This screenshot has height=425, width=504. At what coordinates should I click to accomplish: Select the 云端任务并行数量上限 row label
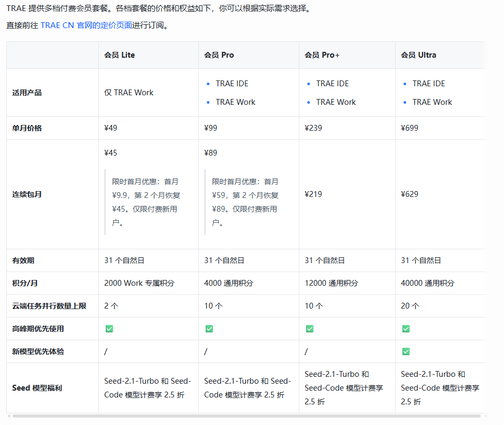point(49,306)
